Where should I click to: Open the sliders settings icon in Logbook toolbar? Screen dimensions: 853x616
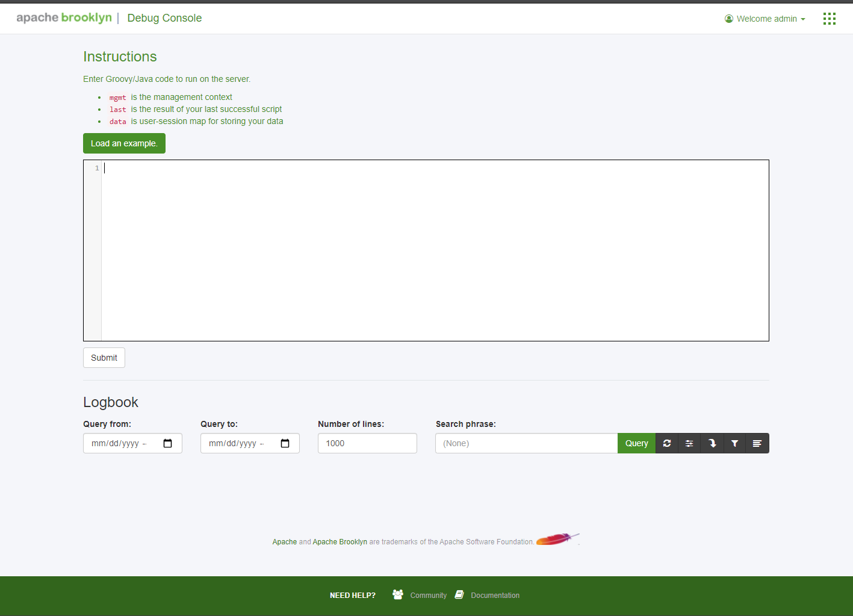point(689,443)
